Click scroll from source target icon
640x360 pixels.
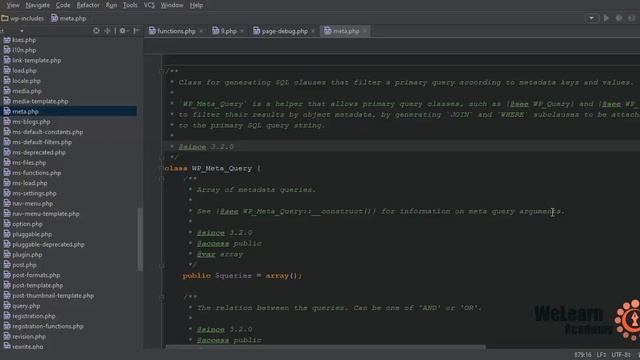[x=96, y=31]
